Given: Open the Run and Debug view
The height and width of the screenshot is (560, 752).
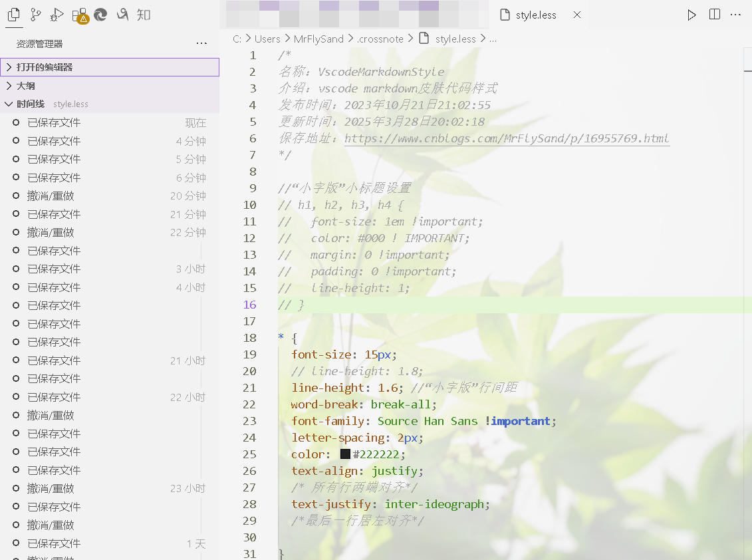Looking at the screenshot, I should tap(57, 15).
